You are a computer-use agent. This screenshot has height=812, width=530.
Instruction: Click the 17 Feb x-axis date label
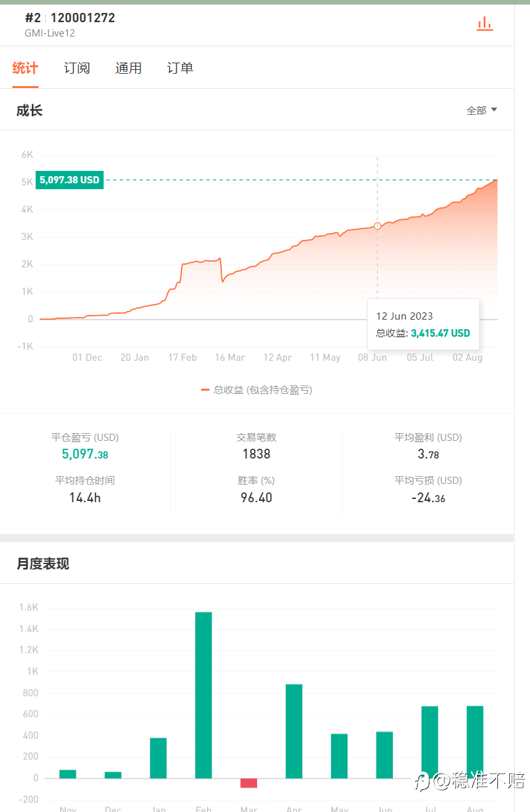click(x=182, y=357)
